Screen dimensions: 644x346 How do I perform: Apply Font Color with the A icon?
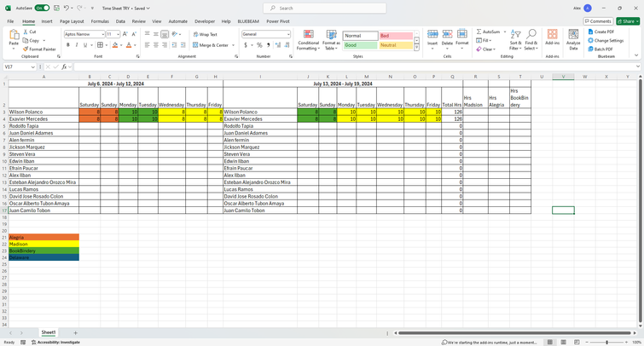coord(129,45)
